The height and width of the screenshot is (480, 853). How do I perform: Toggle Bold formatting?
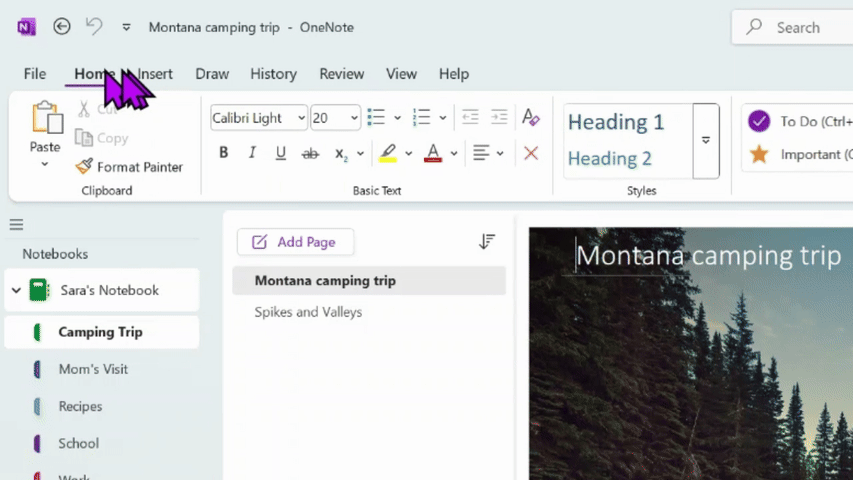point(224,153)
